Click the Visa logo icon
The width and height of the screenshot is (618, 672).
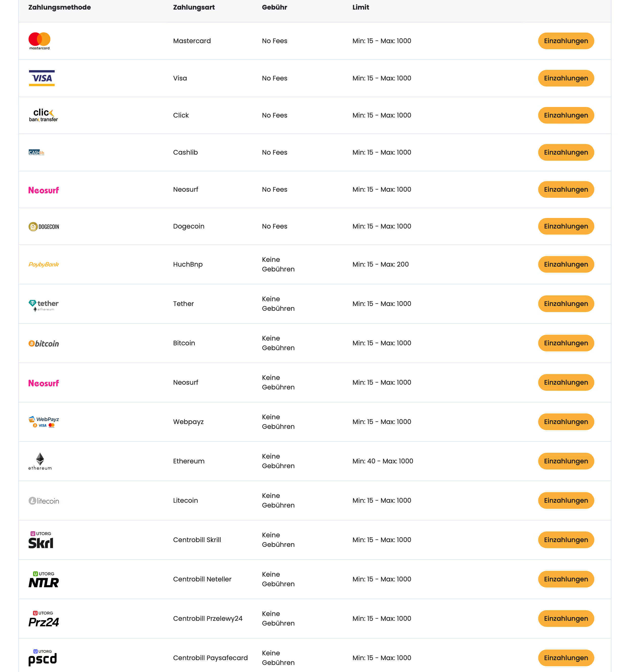tap(42, 78)
